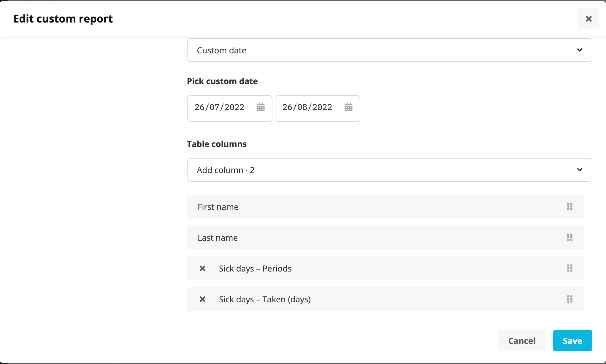
Task: Close the Edit custom report dialog
Action: click(588, 19)
